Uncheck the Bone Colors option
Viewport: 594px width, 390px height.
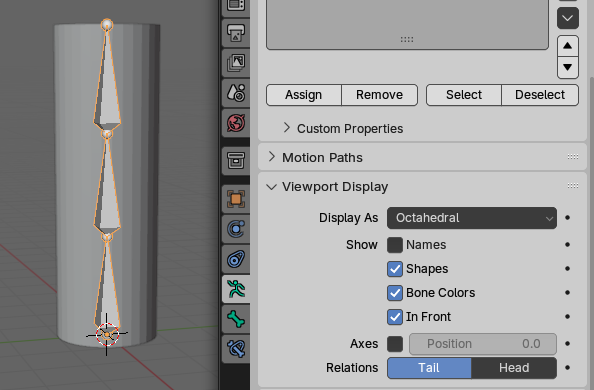pos(395,293)
